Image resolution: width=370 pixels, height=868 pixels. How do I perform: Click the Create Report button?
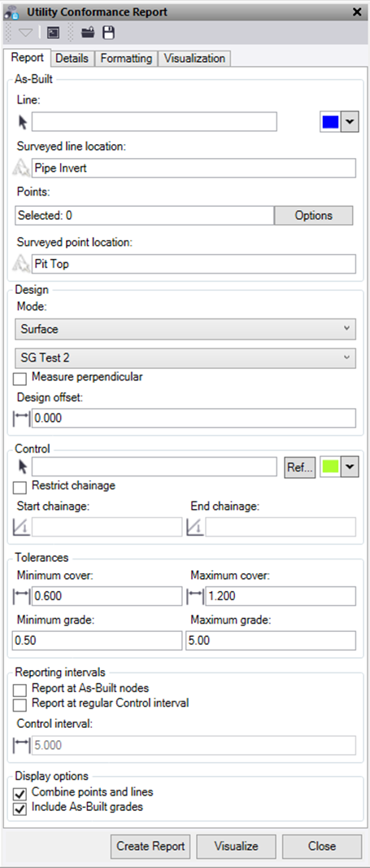(x=150, y=846)
